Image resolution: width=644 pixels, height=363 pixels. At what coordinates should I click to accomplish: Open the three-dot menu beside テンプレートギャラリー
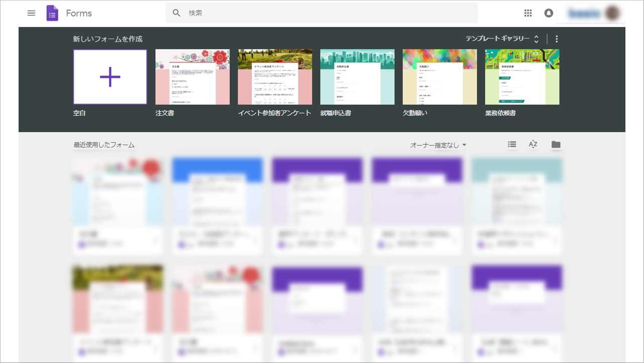[556, 38]
